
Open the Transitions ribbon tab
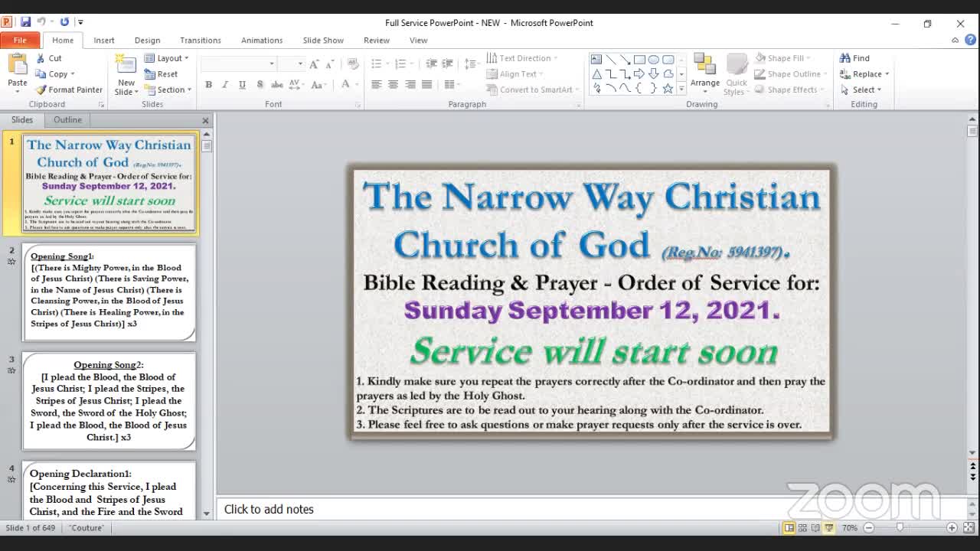(201, 40)
